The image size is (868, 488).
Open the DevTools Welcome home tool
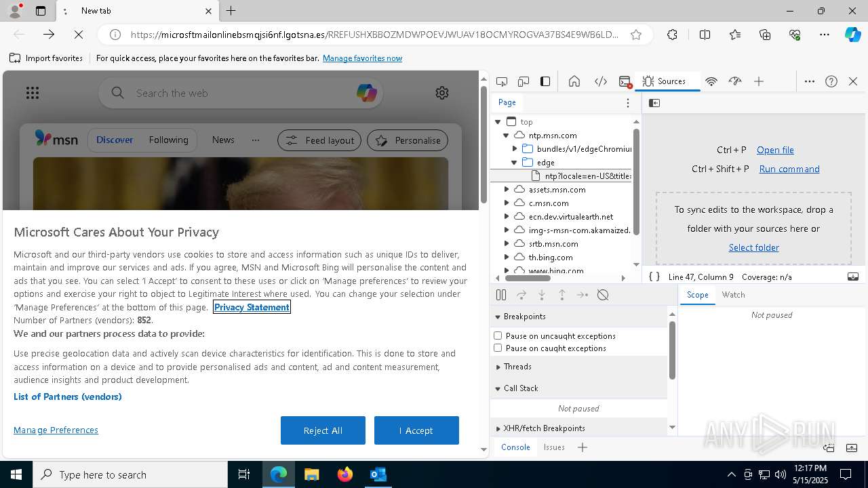pos(574,81)
